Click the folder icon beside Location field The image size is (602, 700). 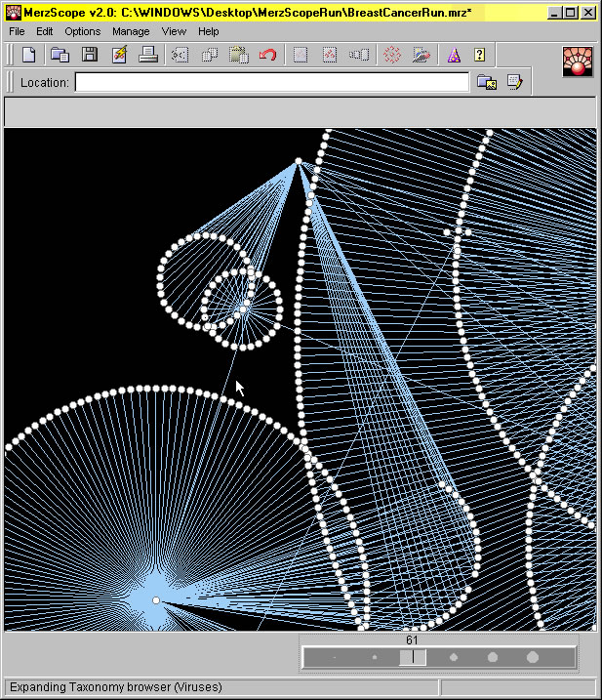[x=486, y=83]
